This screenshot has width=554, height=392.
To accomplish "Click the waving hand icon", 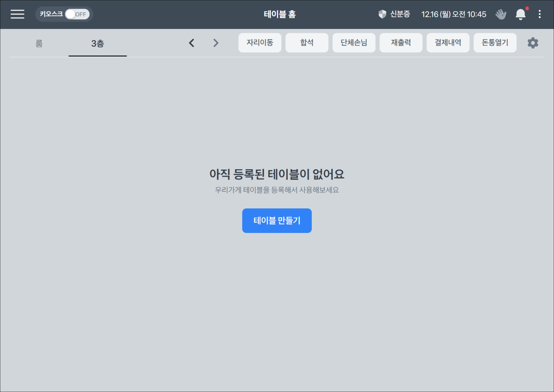I will tap(501, 14).
